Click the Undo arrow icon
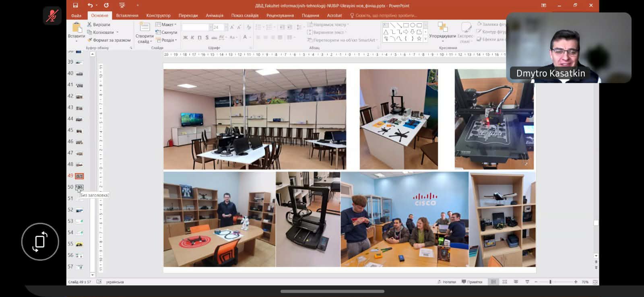 click(90, 5)
